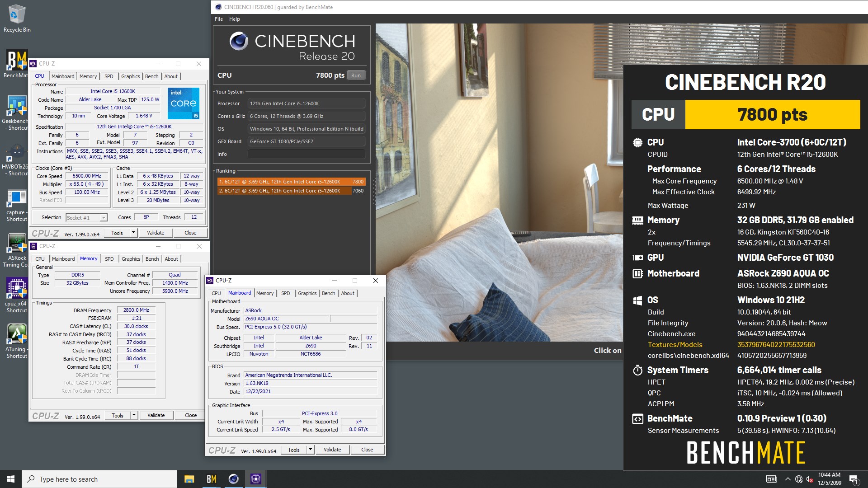Open Bench tab in top CPU-Z window
Viewport: 868px width, 488px height.
pos(152,76)
